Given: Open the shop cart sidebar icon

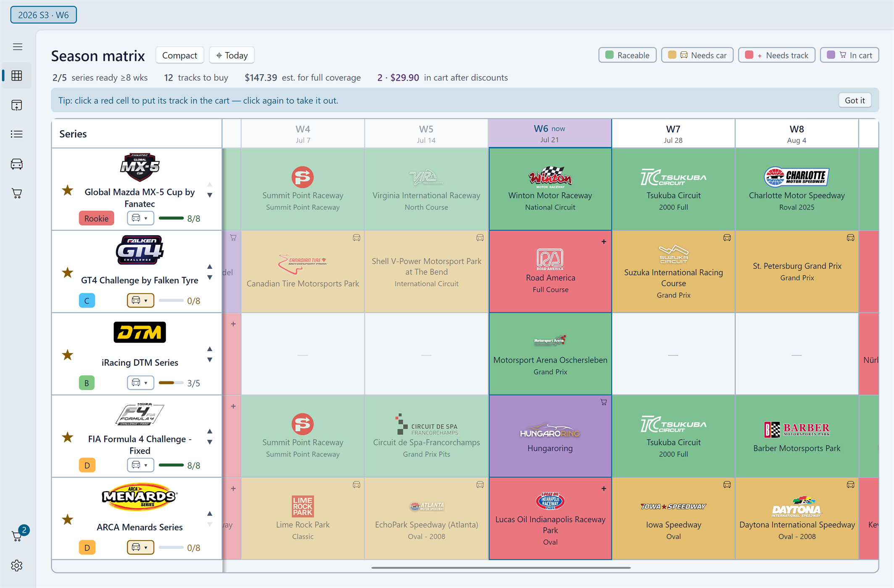Looking at the screenshot, I should click(x=17, y=193).
